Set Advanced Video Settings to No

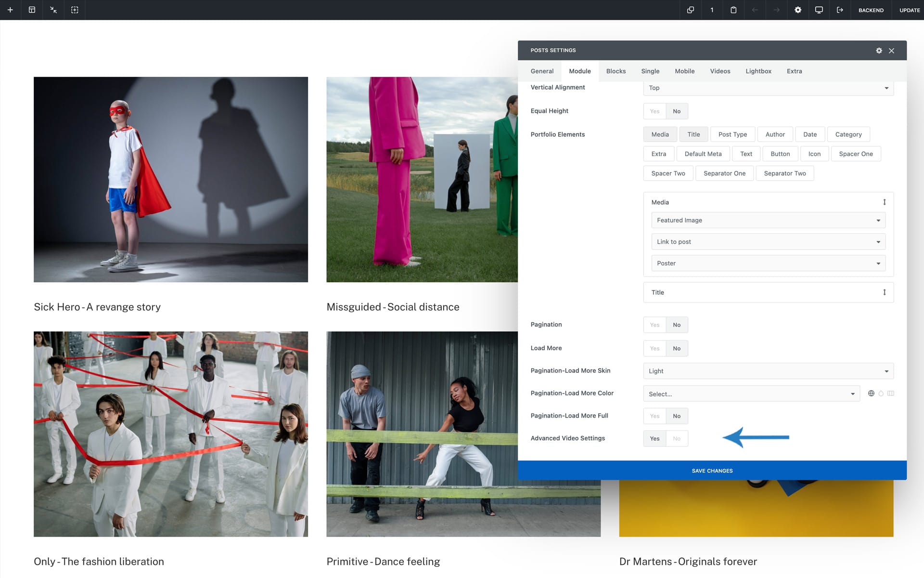click(x=677, y=438)
